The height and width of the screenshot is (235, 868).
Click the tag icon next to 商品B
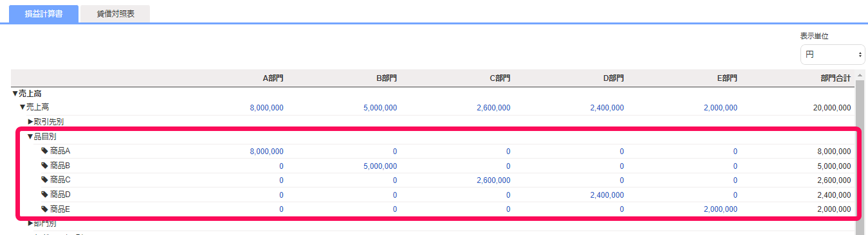tap(44, 166)
